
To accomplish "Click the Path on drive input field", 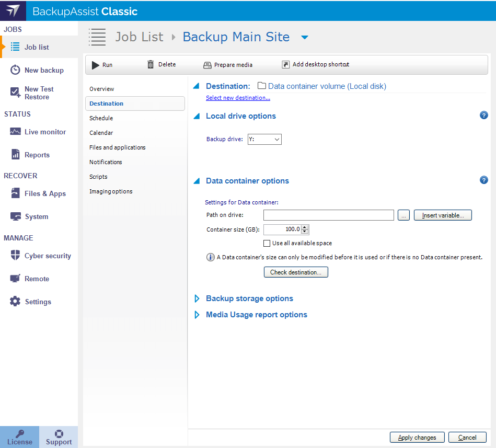I will coord(328,215).
